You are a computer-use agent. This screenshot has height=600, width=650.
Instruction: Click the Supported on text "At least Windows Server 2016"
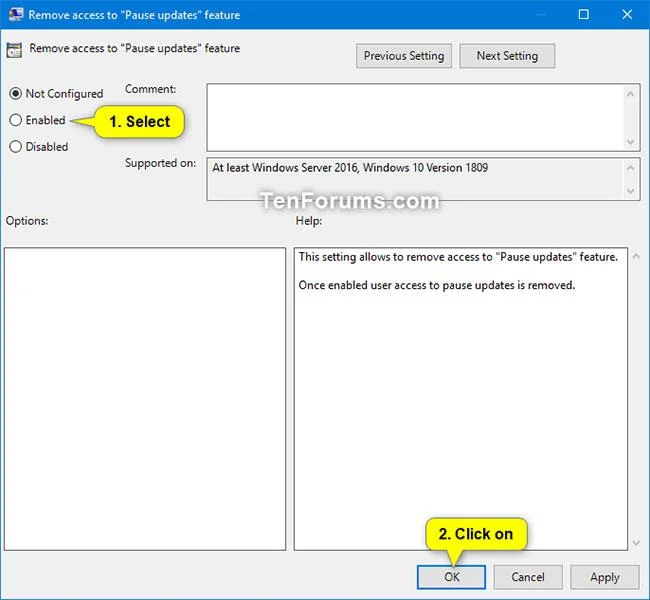[x=285, y=168]
